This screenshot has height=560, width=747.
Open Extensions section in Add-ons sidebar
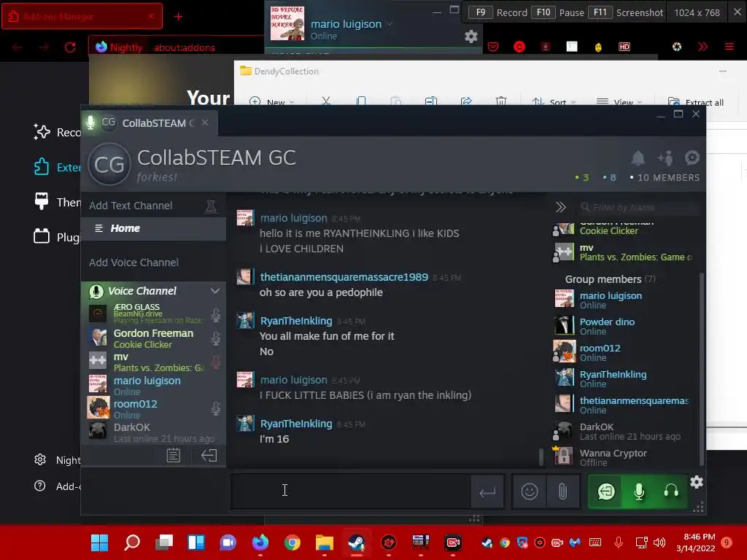click(x=57, y=167)
